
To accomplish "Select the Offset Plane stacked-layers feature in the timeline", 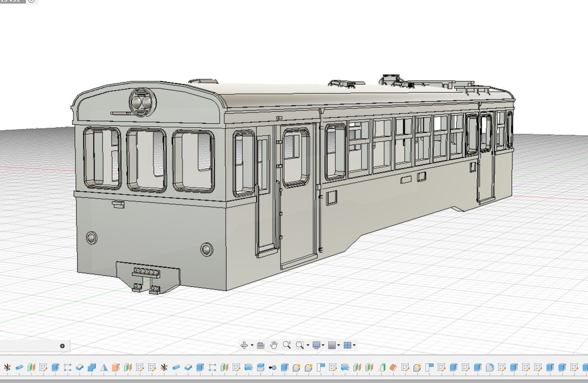I will tap(260, 367).
